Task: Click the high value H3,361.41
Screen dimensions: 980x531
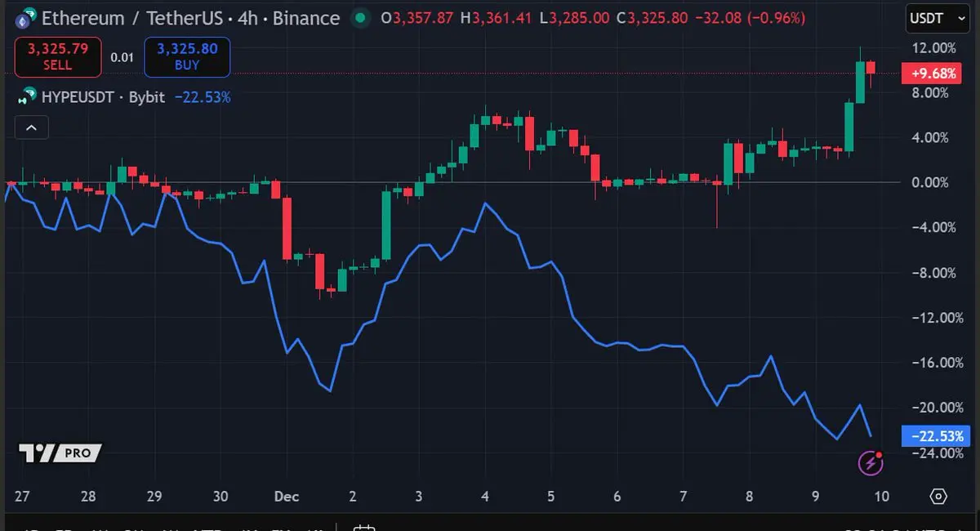Action: coord(497,18)
